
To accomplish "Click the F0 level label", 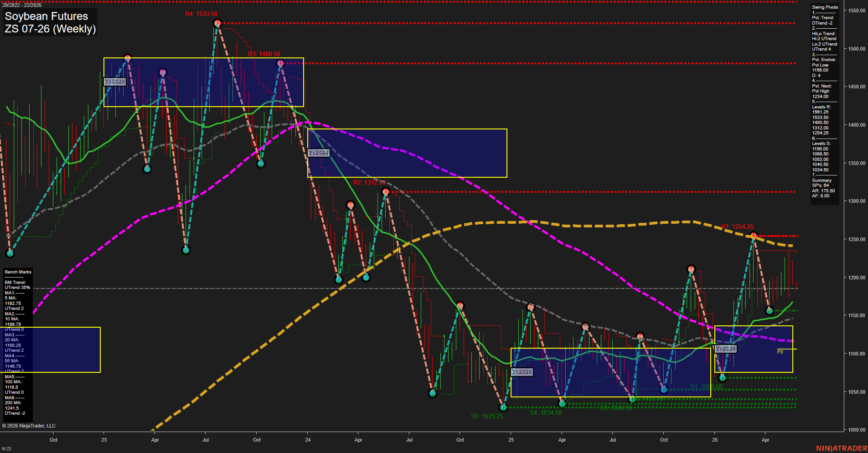I will (x=780, y=352).
